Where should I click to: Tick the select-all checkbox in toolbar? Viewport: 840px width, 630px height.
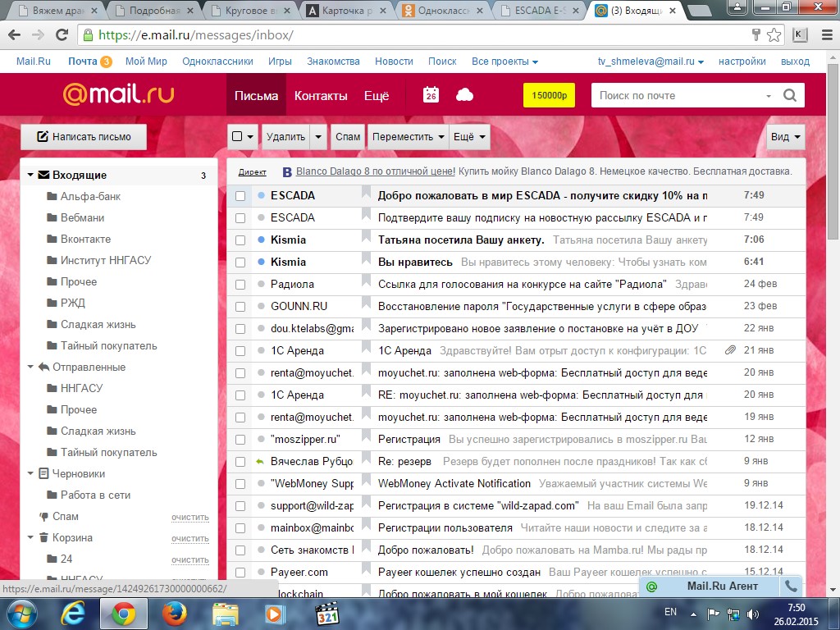pyautogui.click(x=237, y=136)
